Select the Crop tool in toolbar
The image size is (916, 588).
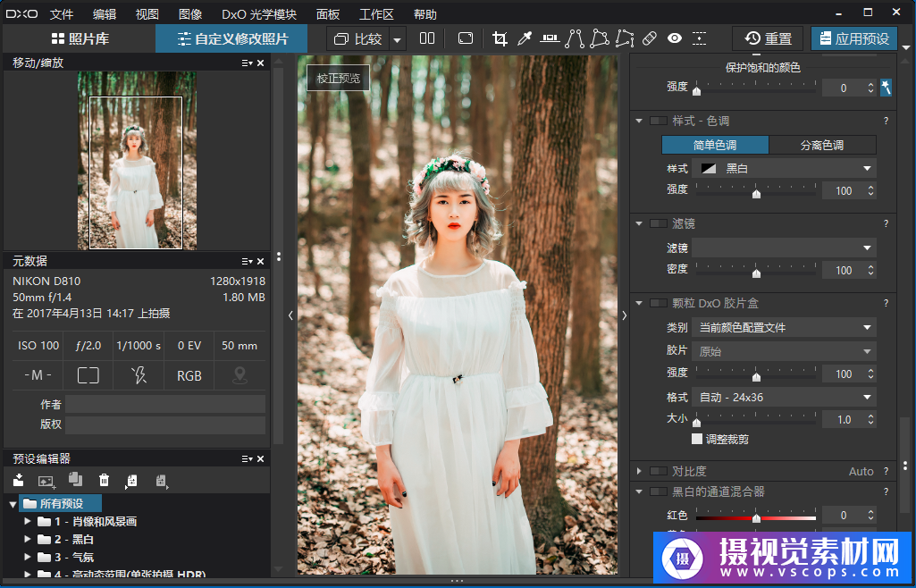pyautogui.click(x=500, y=38)
